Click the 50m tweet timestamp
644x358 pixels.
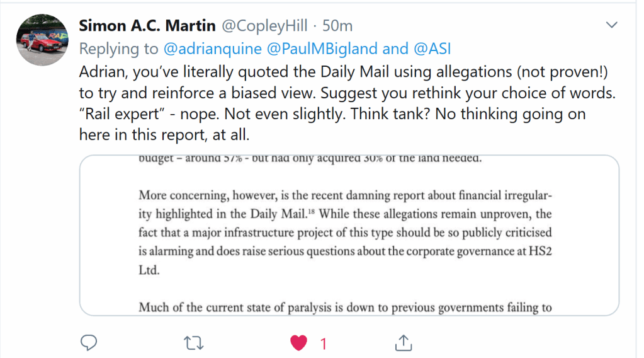coord(337,26)
